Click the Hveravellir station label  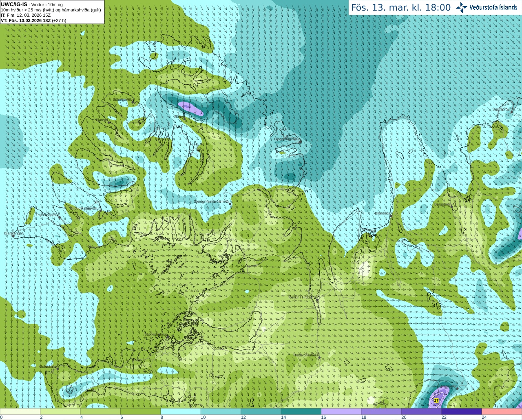pyautogui.click(x=447, y=386)
